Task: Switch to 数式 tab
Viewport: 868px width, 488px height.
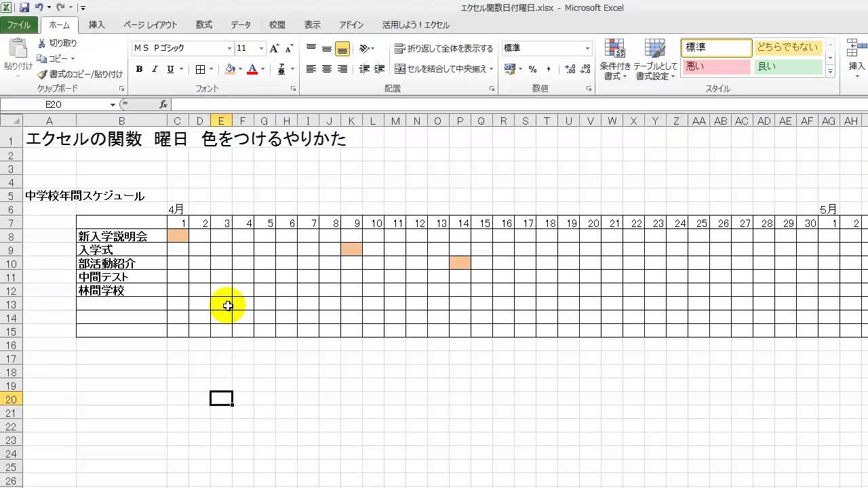Action: pyautogui.click(x=204, y=25)
